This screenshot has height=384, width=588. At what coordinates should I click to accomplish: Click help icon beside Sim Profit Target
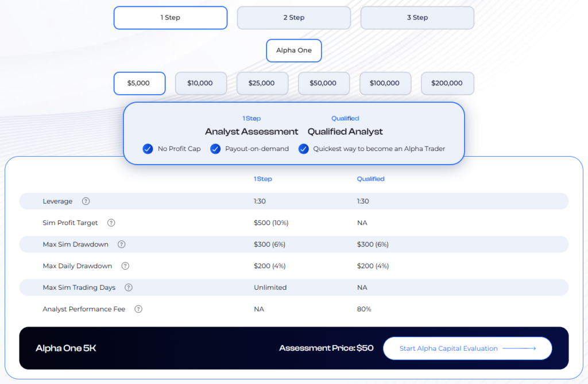(x=111, y=223)
